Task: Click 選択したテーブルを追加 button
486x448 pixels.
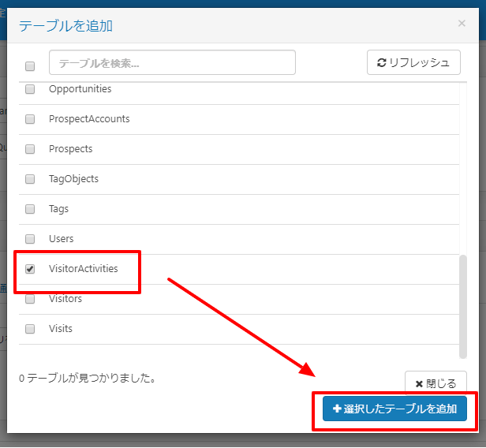Action: (394, 409)
